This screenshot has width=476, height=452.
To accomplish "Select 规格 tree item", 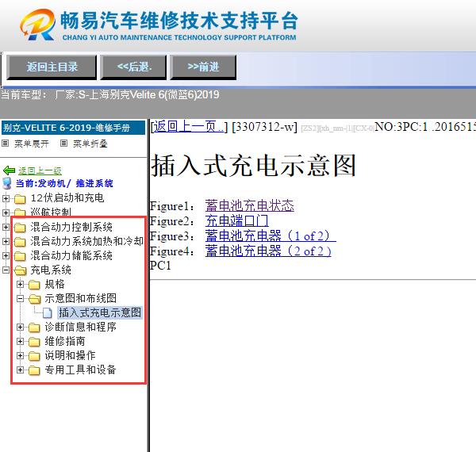I will [55, 284].
